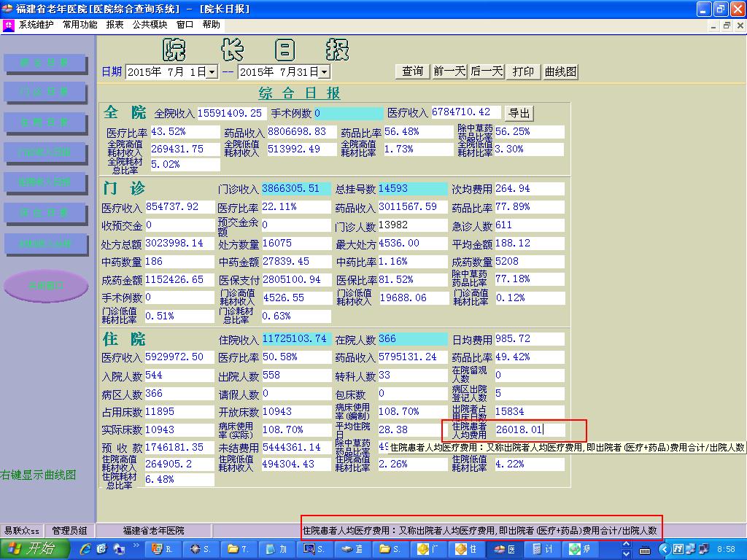Open the start date dropdown 2015年7月1日
This screenshot has height=560, width=747.
[212, 72]
